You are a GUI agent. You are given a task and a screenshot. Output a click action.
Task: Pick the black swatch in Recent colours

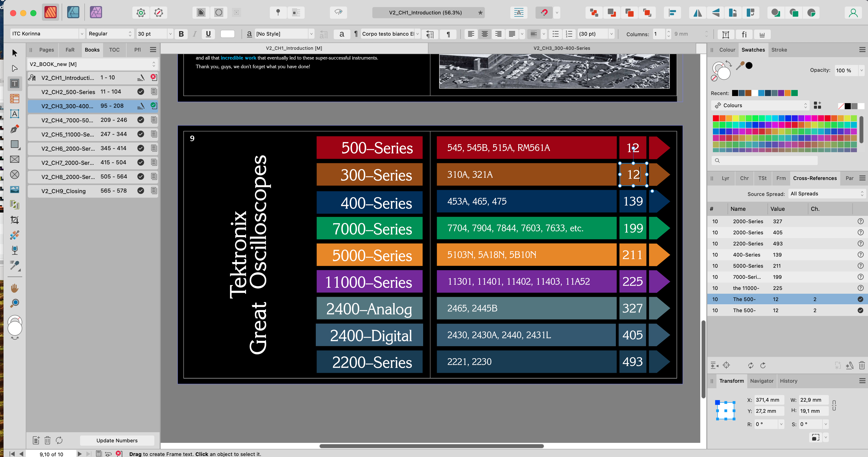tap(735, 93)
